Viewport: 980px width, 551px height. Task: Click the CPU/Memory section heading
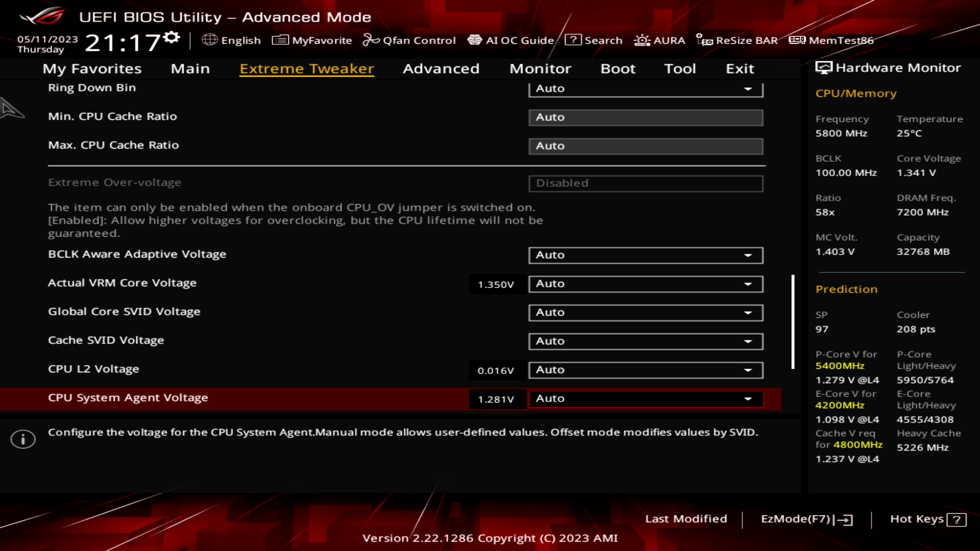pyautogui.click(x=856, y=93)
